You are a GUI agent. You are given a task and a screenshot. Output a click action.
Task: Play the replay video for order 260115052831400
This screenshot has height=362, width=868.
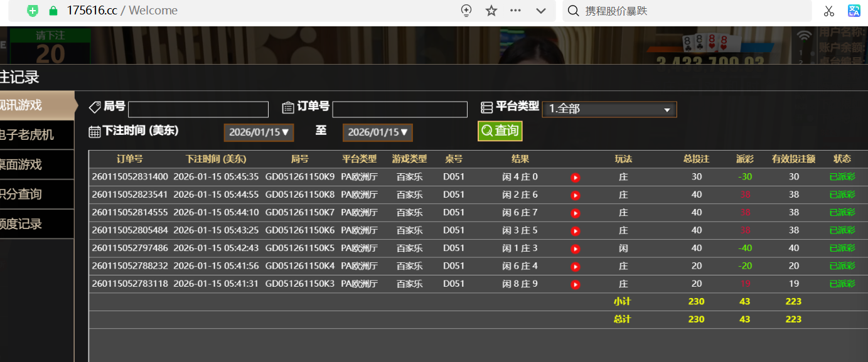pos(575,178)
